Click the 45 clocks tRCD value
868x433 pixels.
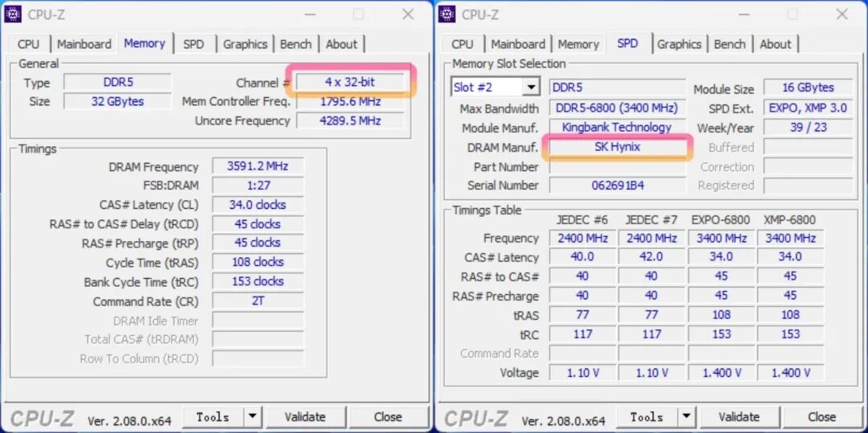(x=257, y=224)
